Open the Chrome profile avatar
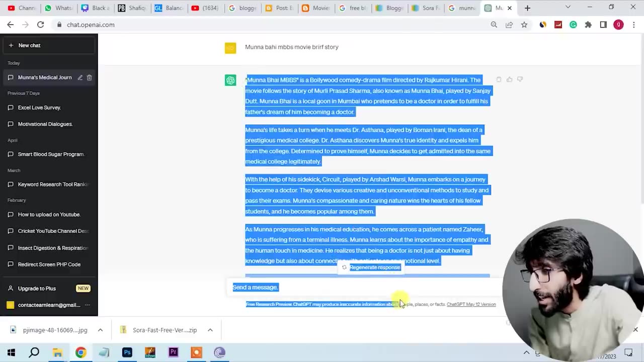Viewport: 644px width, 362px height. [618, 25]
